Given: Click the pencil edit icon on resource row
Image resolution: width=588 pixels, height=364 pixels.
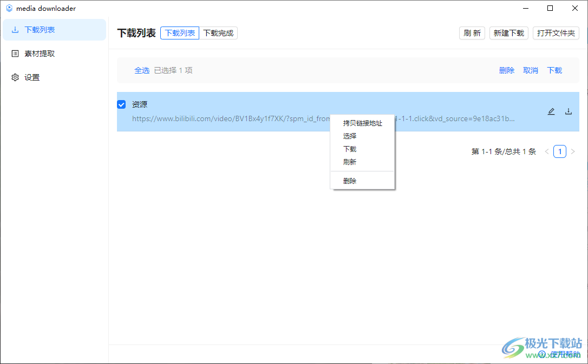Looking at the screenshot, I should 551,111.
